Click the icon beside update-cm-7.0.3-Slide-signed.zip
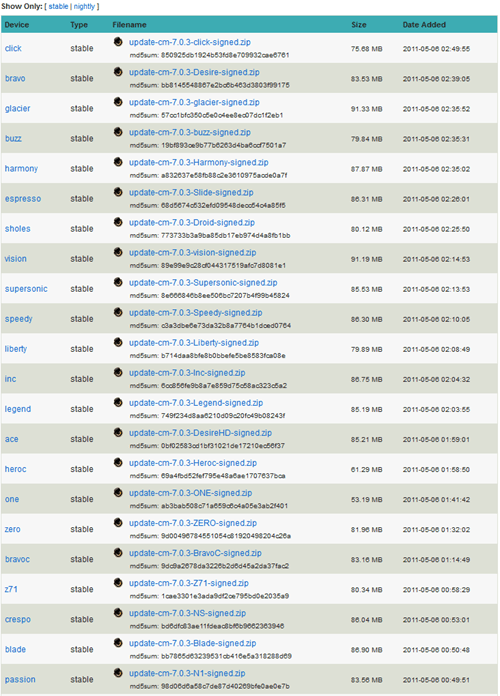Image resolution: width=500 pixels, height=696 pixels. pos(118,192)
